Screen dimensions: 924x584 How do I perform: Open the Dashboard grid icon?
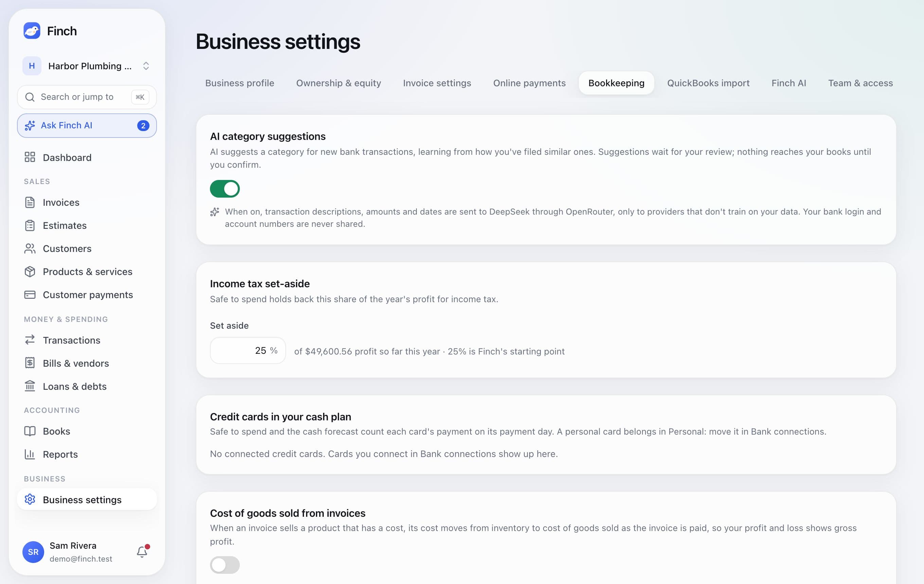tap(30, 157)
